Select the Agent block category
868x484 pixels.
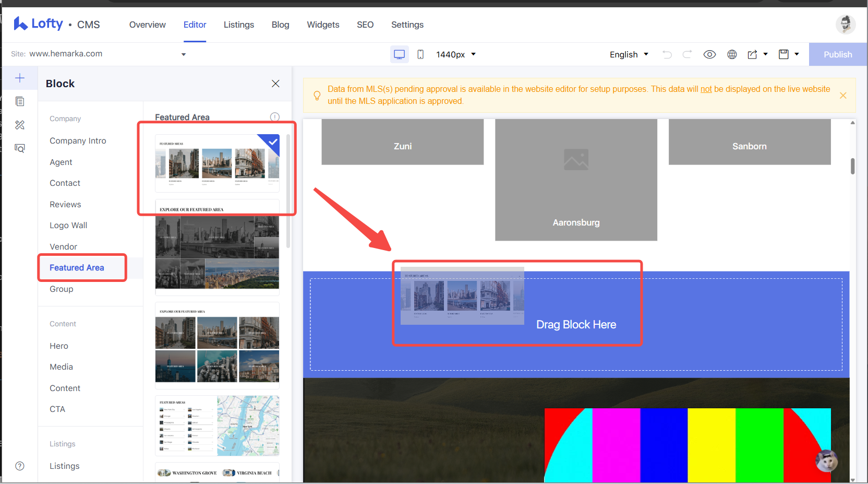[x=61, y=162]
